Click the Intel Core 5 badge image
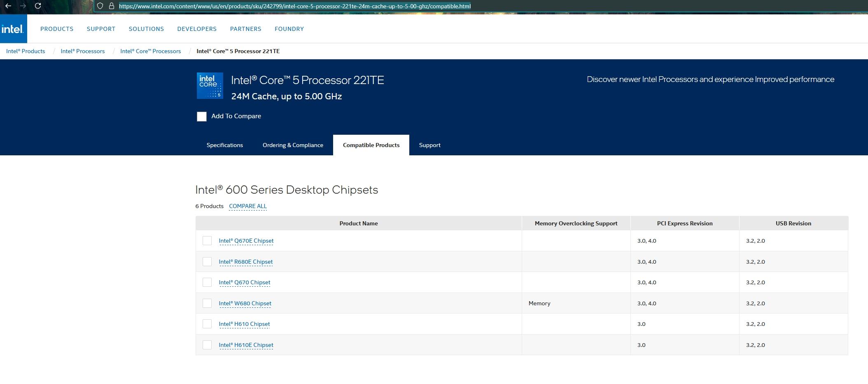 (210, 86)
